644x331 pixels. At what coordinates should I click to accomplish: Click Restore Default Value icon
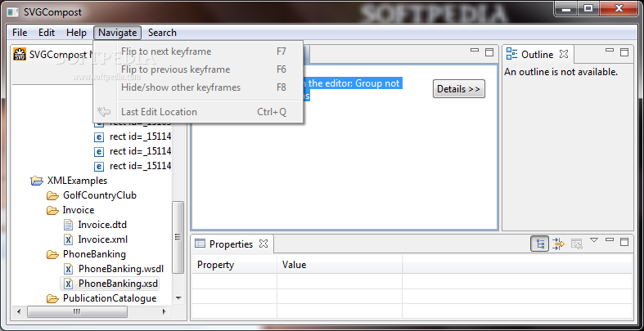click(x=577, y=244)
